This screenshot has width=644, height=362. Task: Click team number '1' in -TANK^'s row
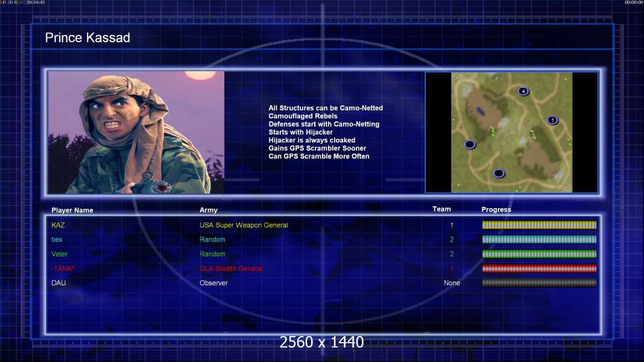[452, 268]
